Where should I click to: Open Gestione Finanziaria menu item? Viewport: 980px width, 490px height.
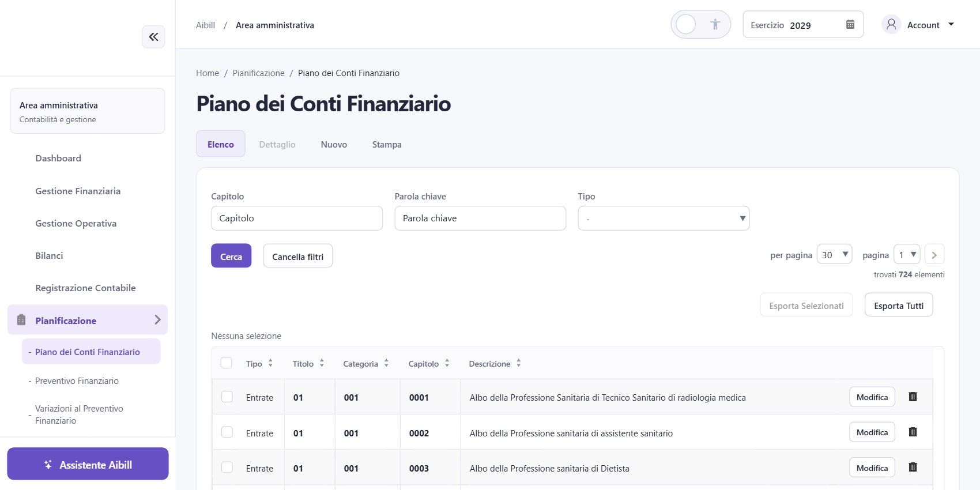click(x=78, y=191)
